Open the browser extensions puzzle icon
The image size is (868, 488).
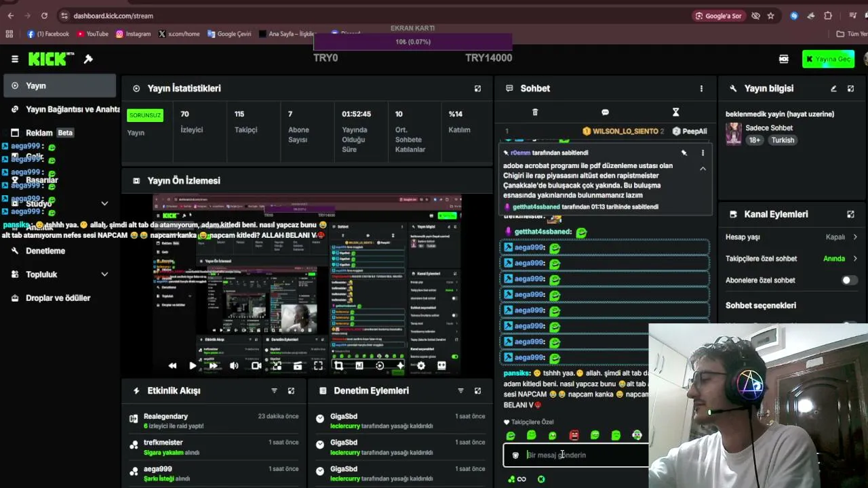(x=828, y=16)
